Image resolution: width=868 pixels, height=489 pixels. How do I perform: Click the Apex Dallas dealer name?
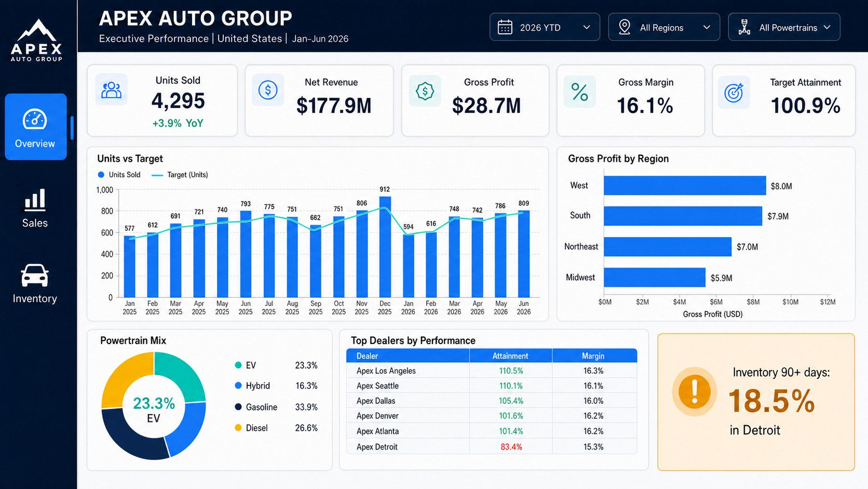tap(376, 401)
